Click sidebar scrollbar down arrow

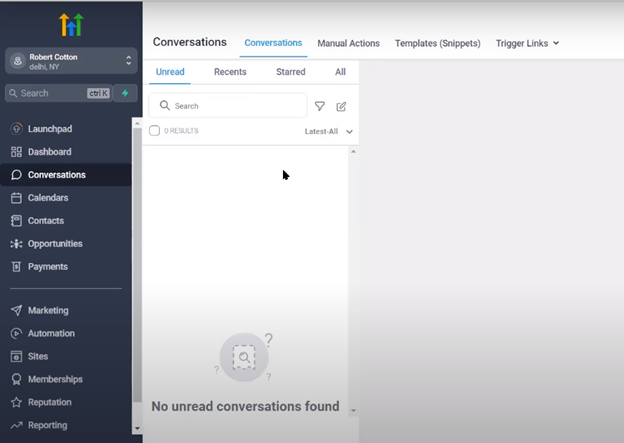pos(137,429)
